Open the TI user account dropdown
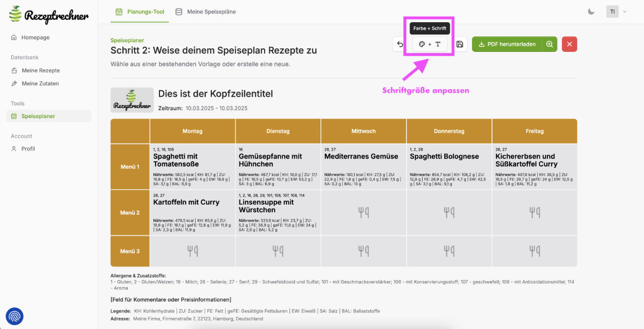The image size is (644, 329). coord(617,12)
